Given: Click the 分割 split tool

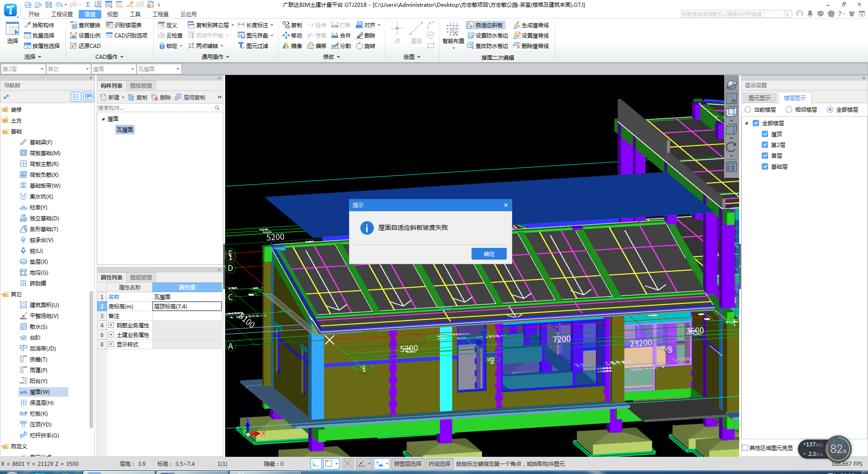Looking at the screenshot, I should click(x=341, y=46).
